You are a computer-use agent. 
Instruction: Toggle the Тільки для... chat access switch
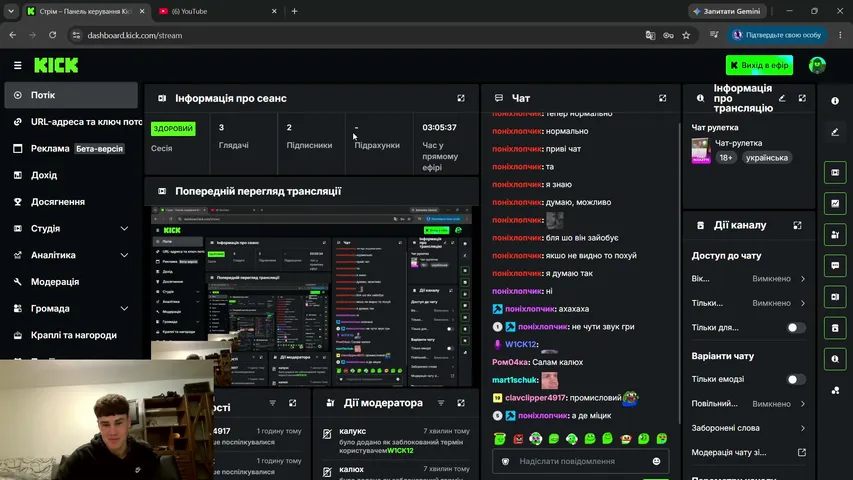coord(796,328)
